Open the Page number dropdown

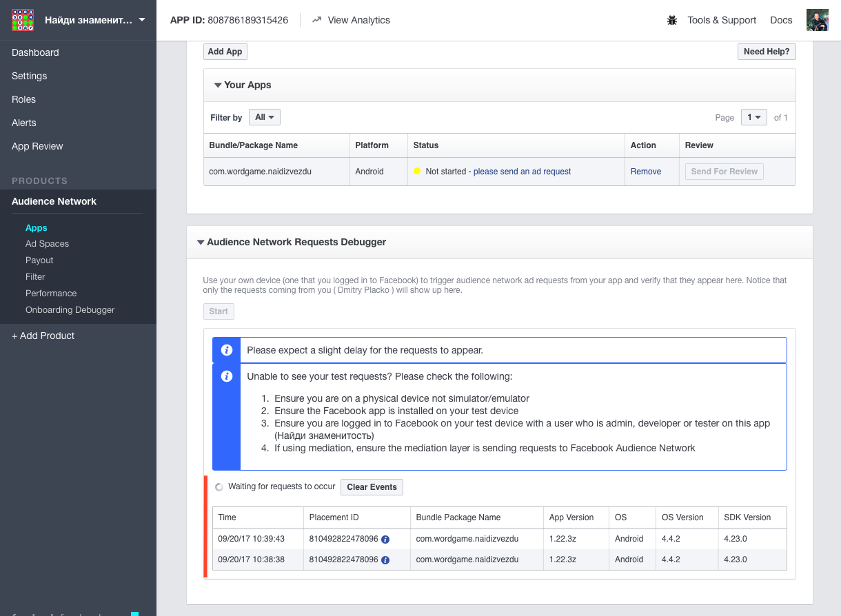(x=754, y=117)
